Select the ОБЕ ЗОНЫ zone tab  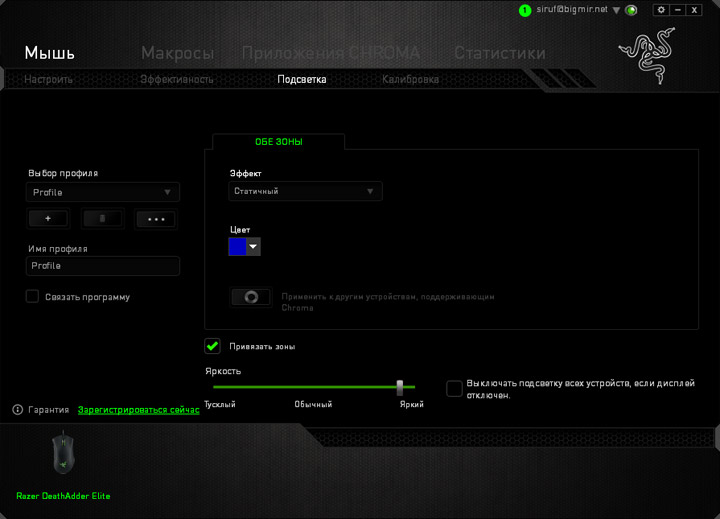[279, 142]
